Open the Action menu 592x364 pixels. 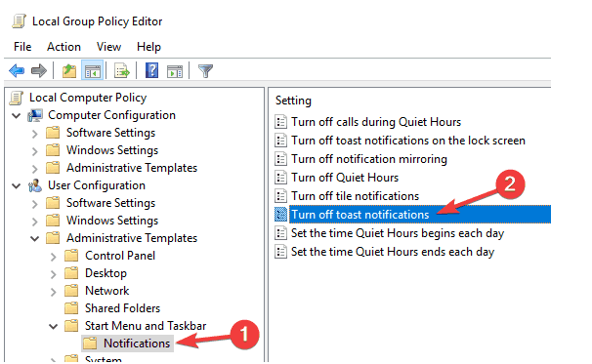click(x=63, y=47)
